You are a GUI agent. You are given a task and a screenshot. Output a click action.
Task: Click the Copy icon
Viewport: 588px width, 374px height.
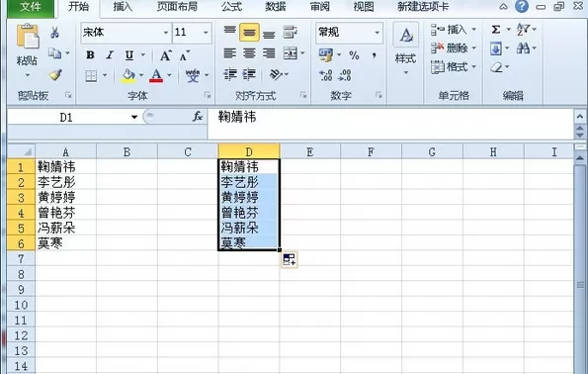(55, 53)
